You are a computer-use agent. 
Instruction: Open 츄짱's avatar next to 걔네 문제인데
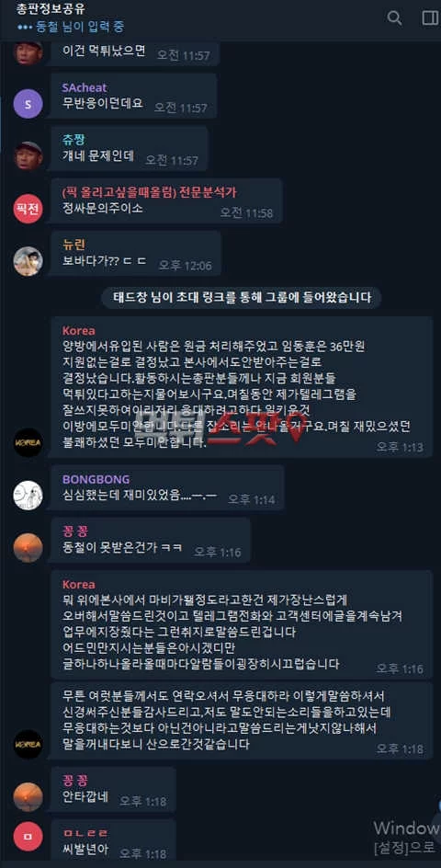coord(28,156)
